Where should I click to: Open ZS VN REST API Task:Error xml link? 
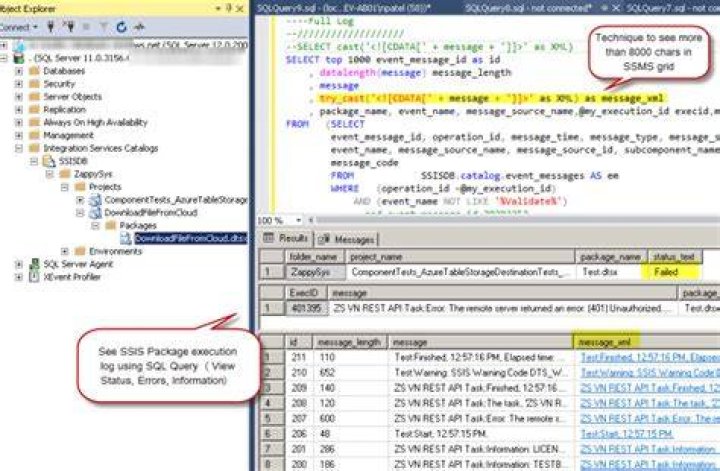650,418
